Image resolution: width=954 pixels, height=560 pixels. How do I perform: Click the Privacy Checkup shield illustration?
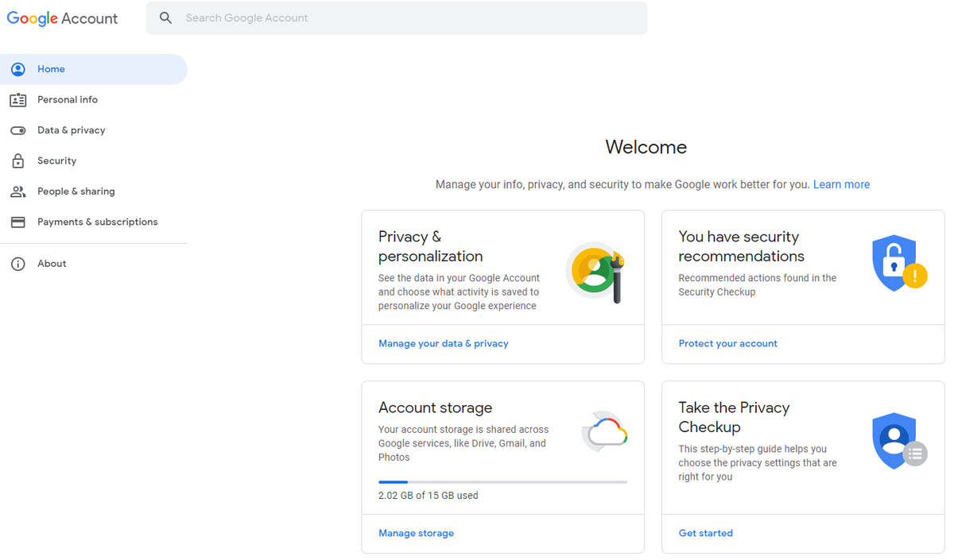pos(898,440)
